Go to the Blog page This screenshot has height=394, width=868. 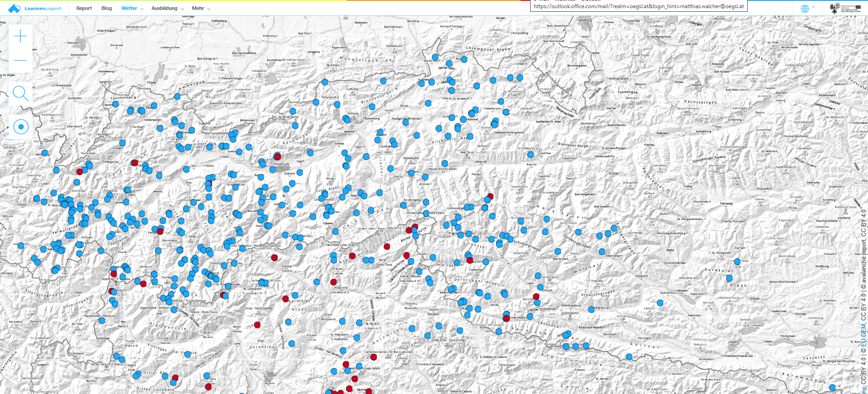tap(107, 8)
